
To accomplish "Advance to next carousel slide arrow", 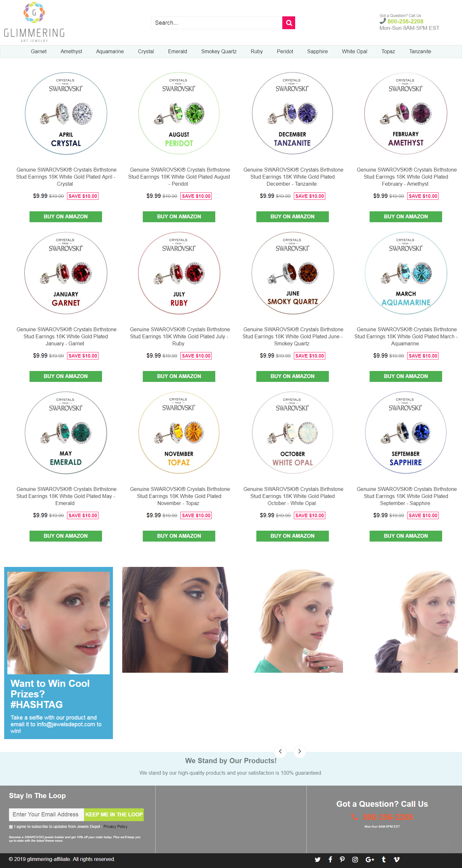I will pos(299,751).
